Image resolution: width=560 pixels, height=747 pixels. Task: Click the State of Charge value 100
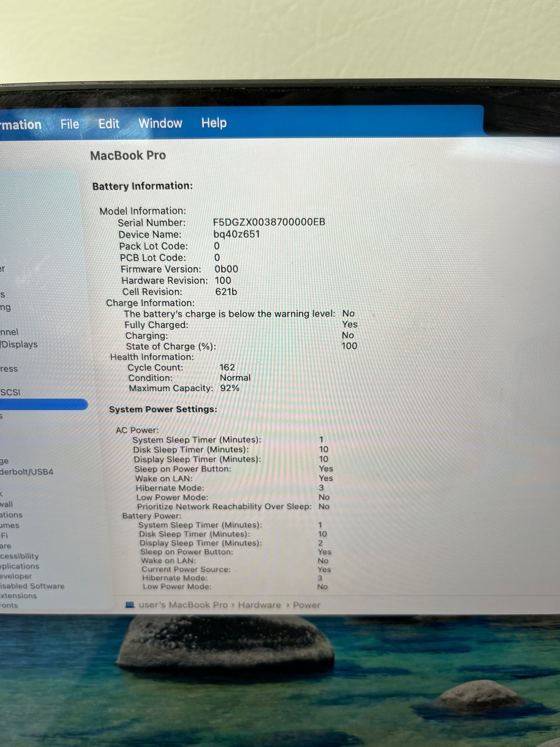tap(349, 346)
